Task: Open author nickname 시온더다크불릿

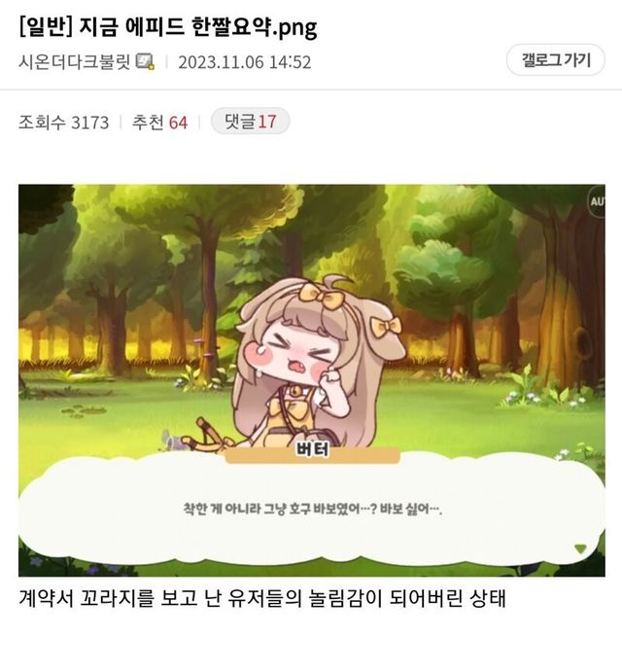Action: 74,61
